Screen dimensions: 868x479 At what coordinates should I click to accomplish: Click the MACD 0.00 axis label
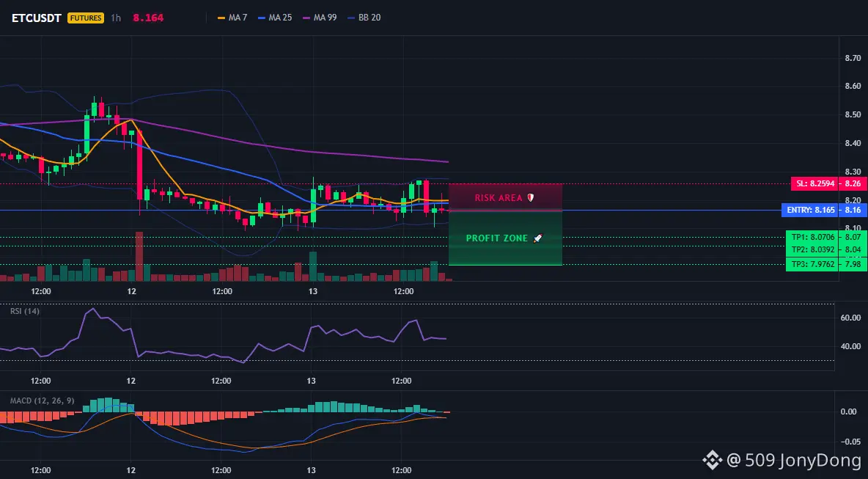[x=849, y=412]
